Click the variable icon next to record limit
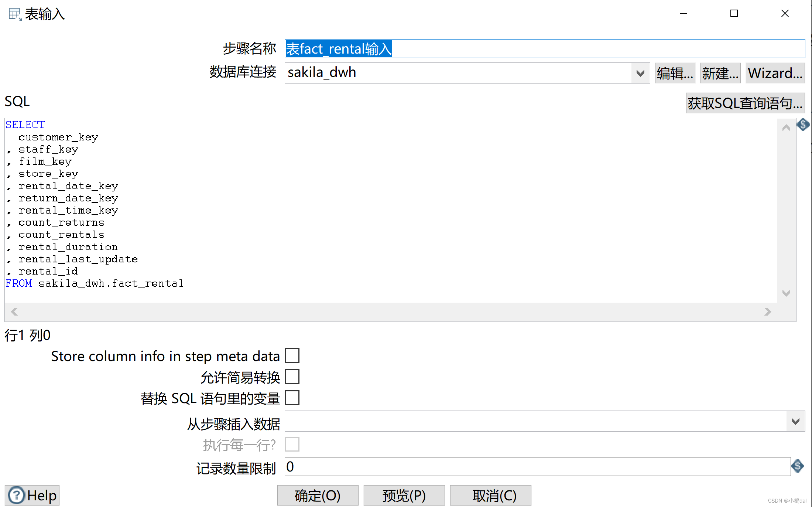812x507 pixels. (798, 466)
